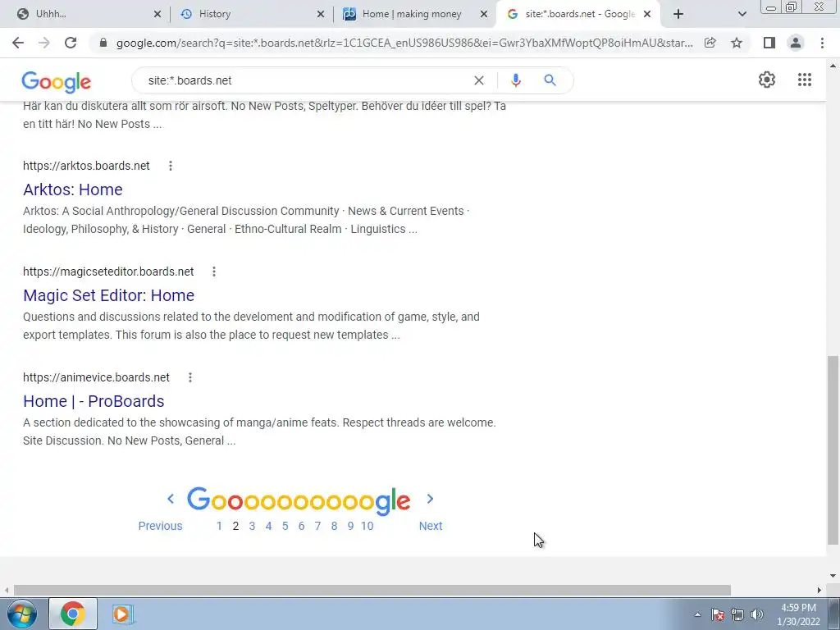Click in the Google search input field
This screenshot has width=840, height=630.
[x=305, y=80]
